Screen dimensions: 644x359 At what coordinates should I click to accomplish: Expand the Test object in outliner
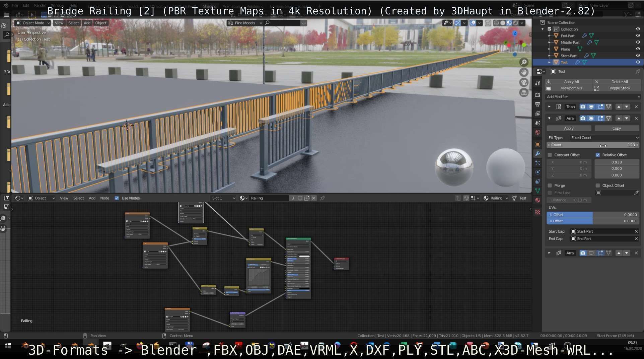[549, 62]
